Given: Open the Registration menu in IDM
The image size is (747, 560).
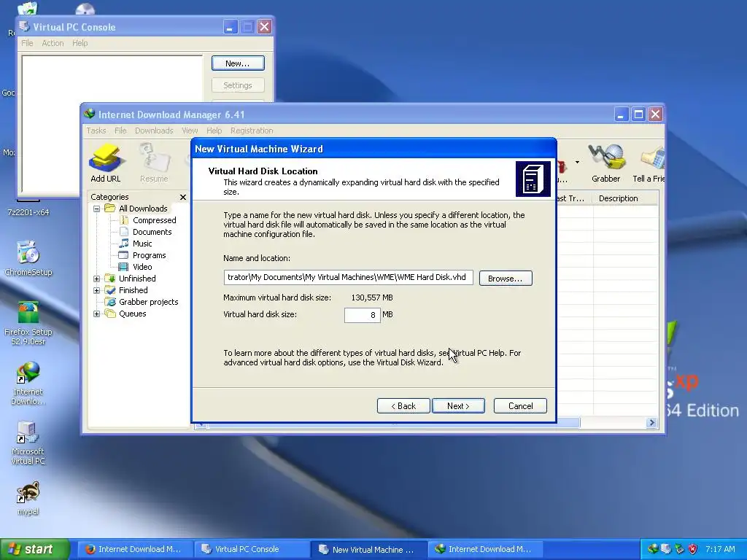Looking at the screenshot, I should coord(252,131).
